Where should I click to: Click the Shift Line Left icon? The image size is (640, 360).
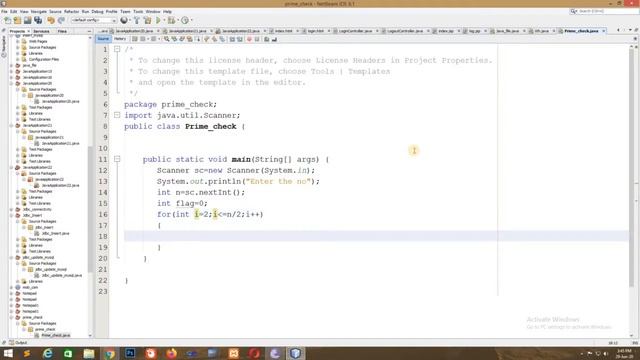232,39
